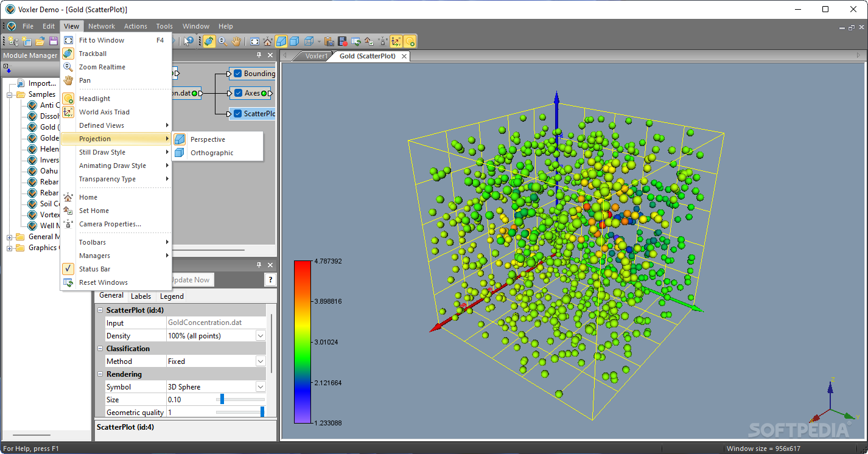Adjust the Geometric quality slider handle
The width and height of the screenshot is (868, 454).
262,412
